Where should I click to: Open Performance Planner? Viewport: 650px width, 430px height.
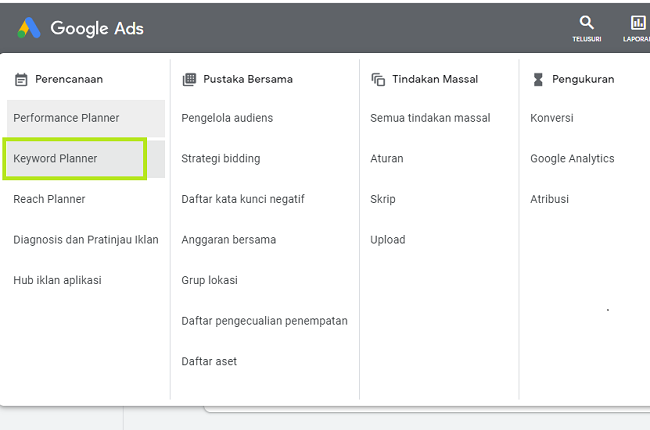(x=66, y=118)
